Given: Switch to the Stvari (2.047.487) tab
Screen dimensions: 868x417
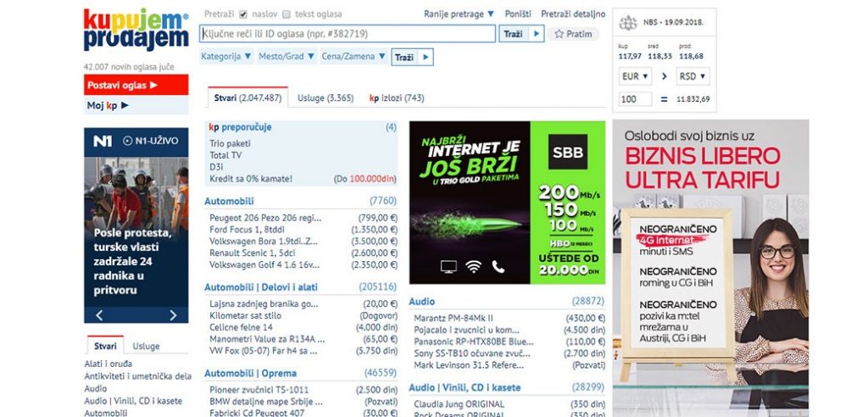Looking at the screenshot, I should point(248,98).
